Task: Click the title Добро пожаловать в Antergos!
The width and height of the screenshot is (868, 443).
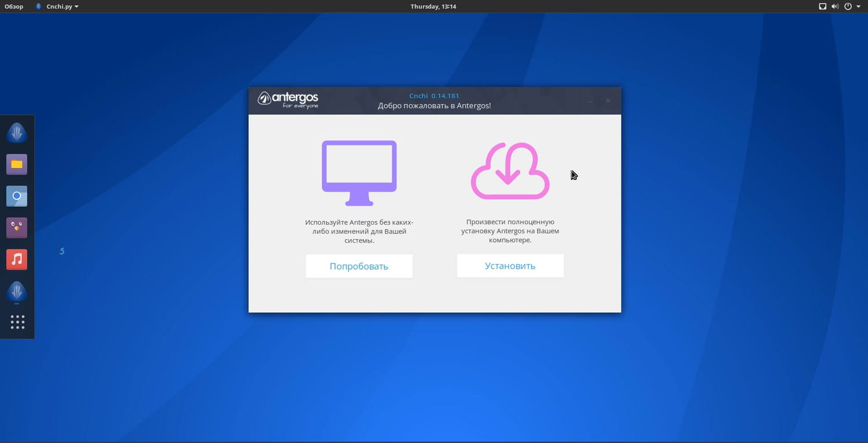Action: 435,105
